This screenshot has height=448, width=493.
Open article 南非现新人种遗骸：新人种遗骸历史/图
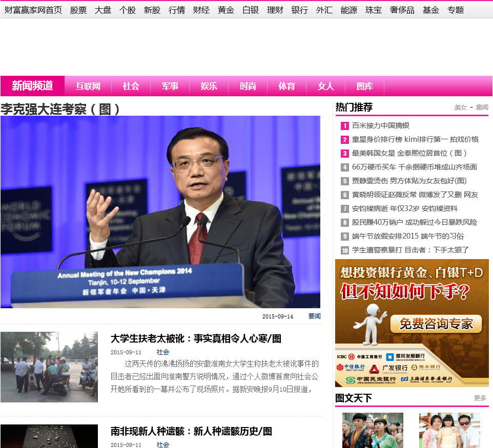click(x=191, y=431)
